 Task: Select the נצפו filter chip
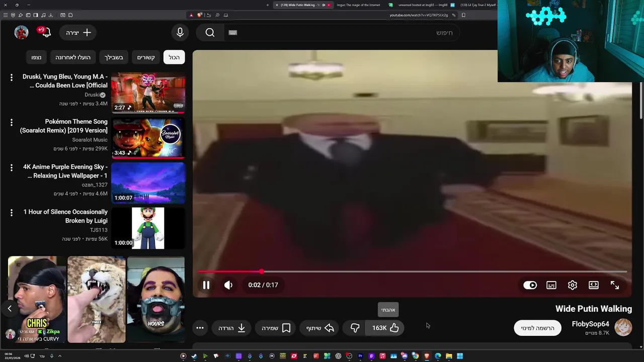click(36, 57)
